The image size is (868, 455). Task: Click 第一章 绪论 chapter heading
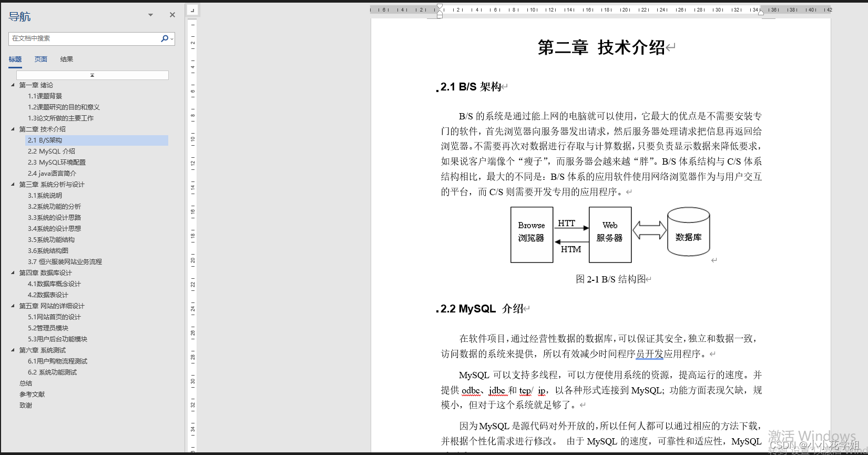pos(36,85)
